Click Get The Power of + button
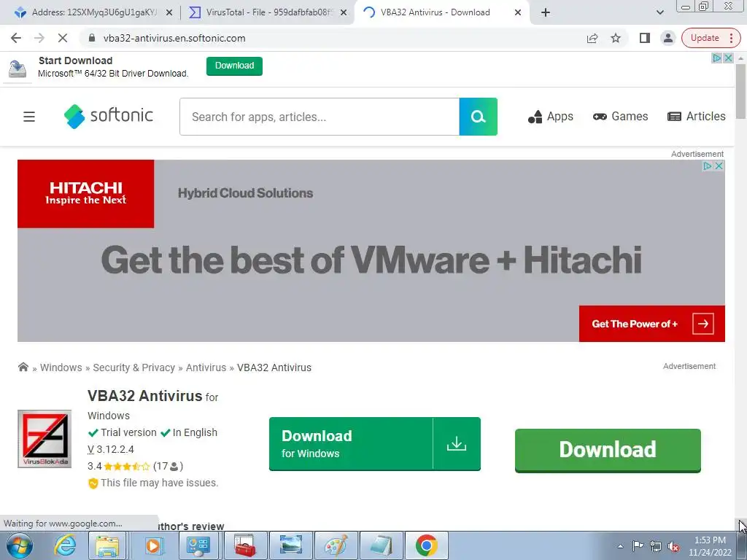 click(x=651, y=324)
